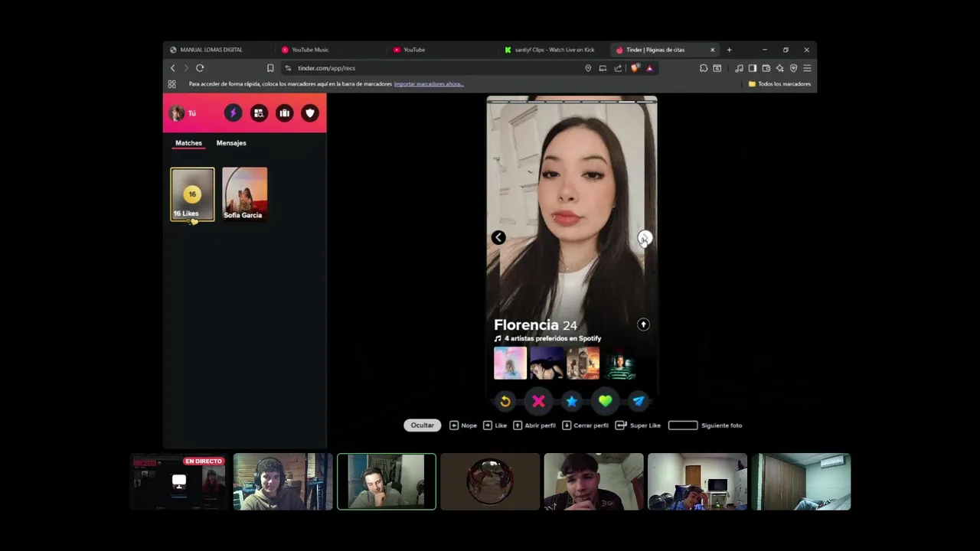Open Todos los marcadores folder
The height and width of the screenshot is (551, 980).
779,84
